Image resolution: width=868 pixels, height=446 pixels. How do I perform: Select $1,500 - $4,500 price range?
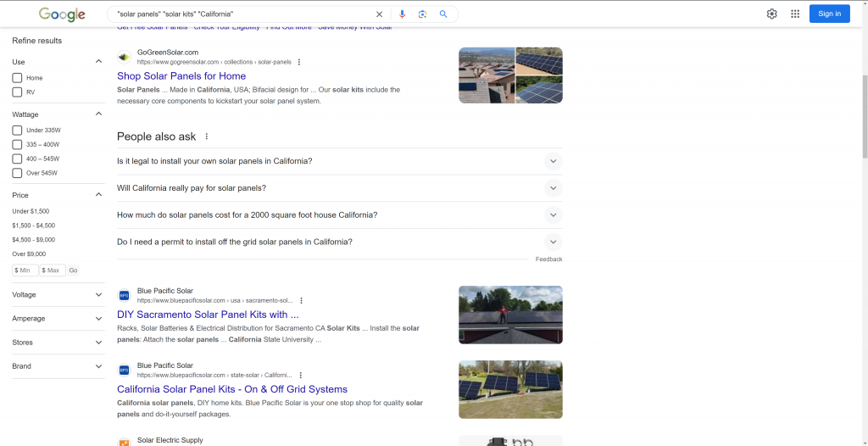(x=34, y=226)
